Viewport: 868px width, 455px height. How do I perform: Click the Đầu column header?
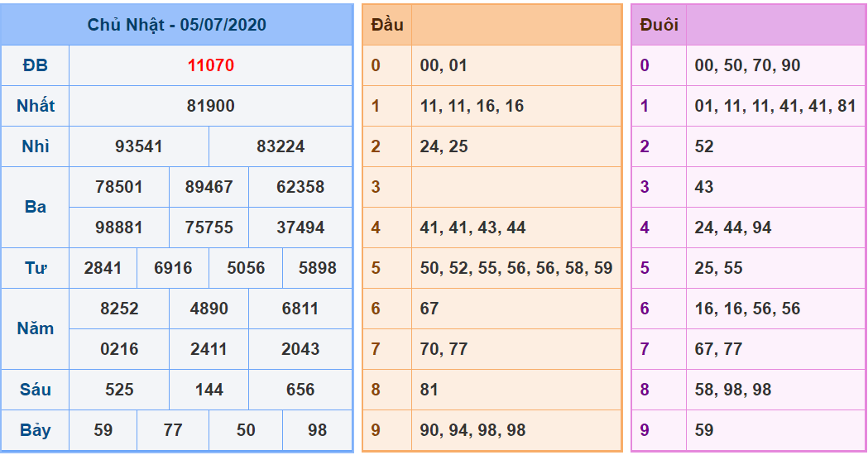tap(386, 25)
